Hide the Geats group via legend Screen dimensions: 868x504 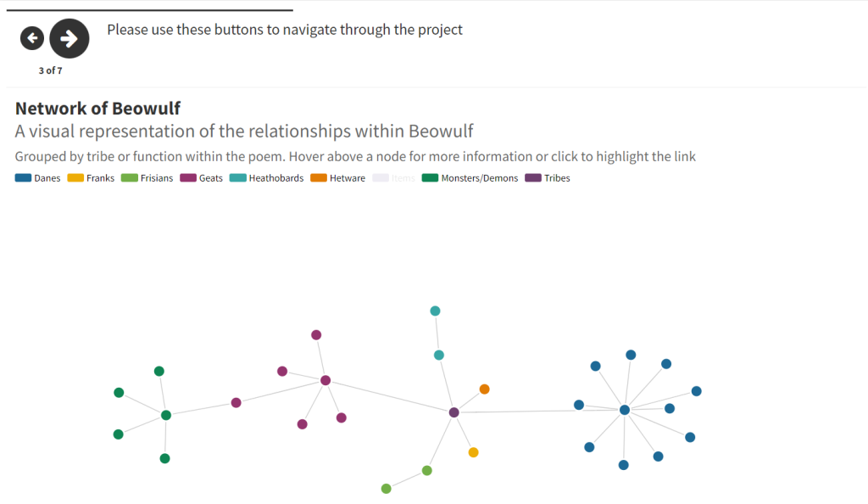pyautogui.click(x=202, y=178)
